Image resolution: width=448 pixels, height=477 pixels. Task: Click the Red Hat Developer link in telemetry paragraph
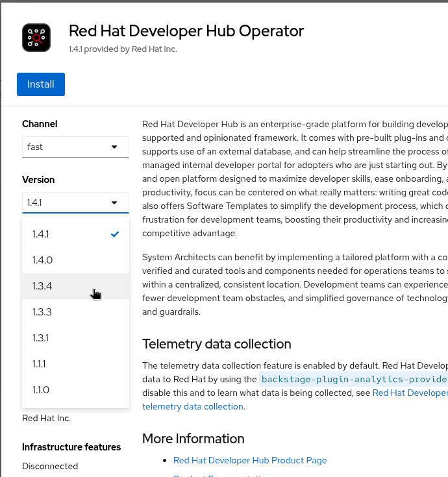click(410, 393)
